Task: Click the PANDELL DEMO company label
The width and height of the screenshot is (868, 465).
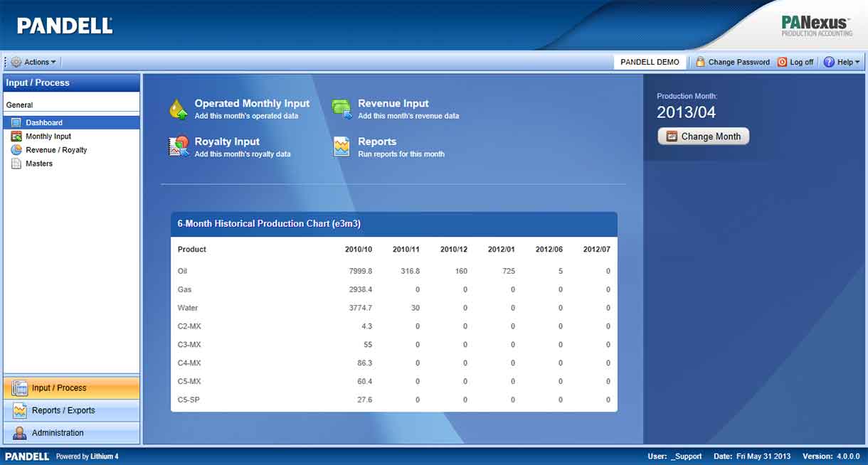Action: click(650, 62)
